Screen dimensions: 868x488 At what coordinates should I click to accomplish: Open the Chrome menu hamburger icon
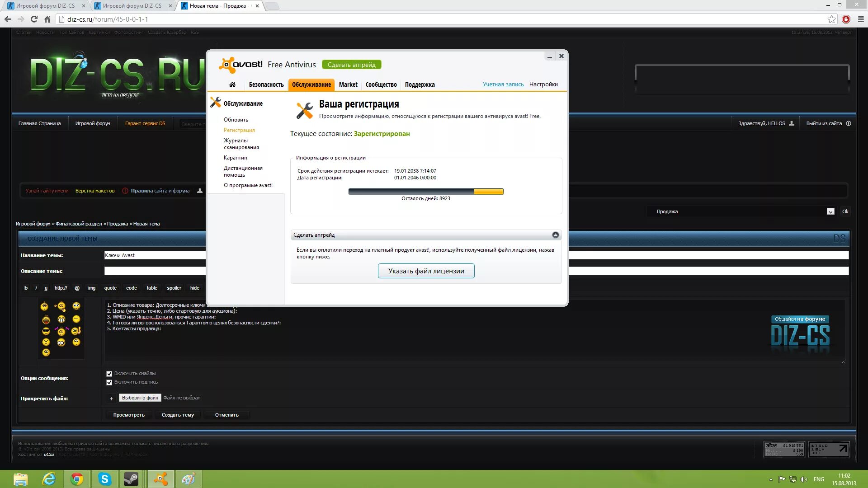tap(861, 19)
